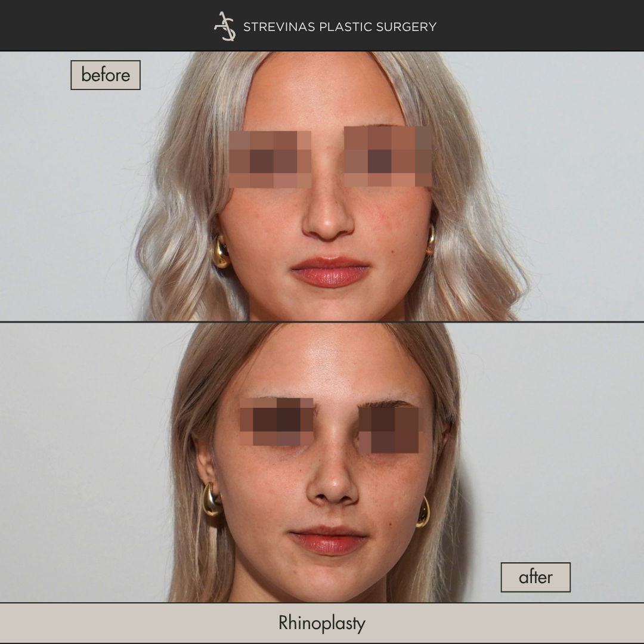
Task: Click the left gold earring in after photo
Action: (212, 500)
